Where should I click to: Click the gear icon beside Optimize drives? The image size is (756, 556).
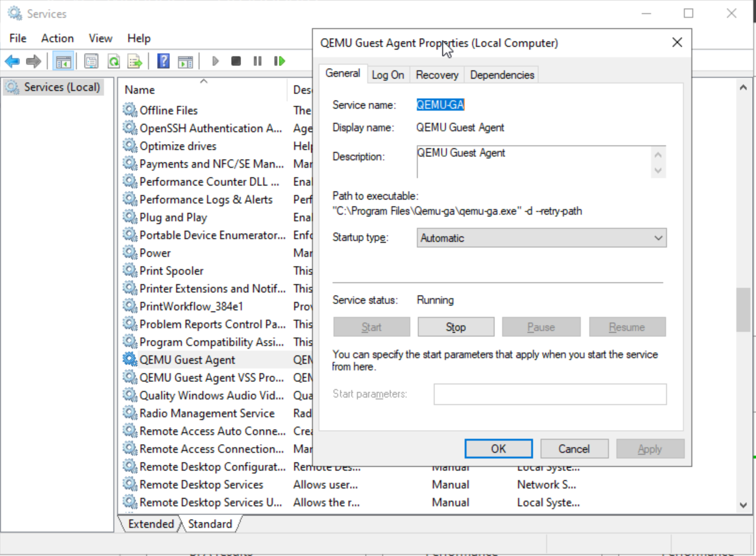point(130,146)
